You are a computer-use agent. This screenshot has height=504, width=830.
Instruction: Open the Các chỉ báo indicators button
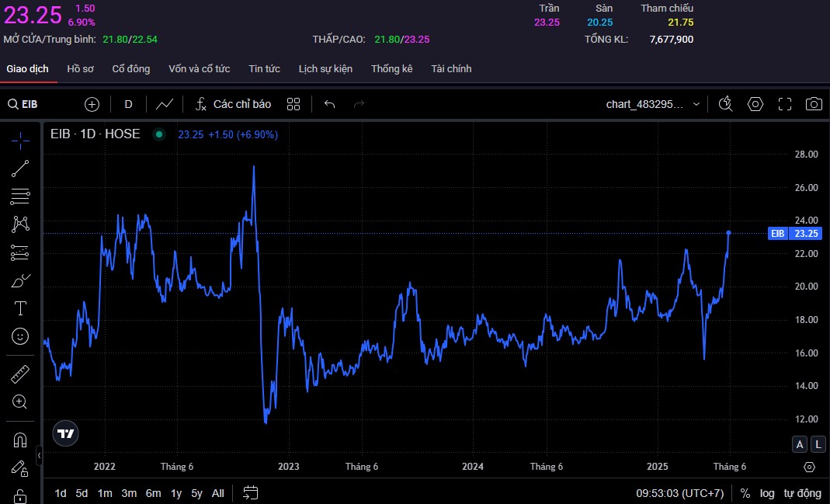click(x=233, y=104)
